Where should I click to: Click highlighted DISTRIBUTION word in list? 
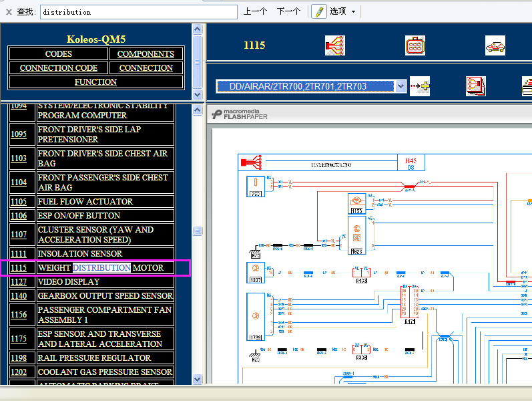point(101,268)
